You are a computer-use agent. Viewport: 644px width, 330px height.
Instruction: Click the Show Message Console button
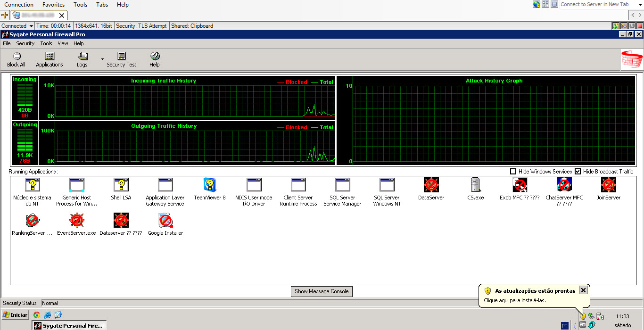click(322, 291)
